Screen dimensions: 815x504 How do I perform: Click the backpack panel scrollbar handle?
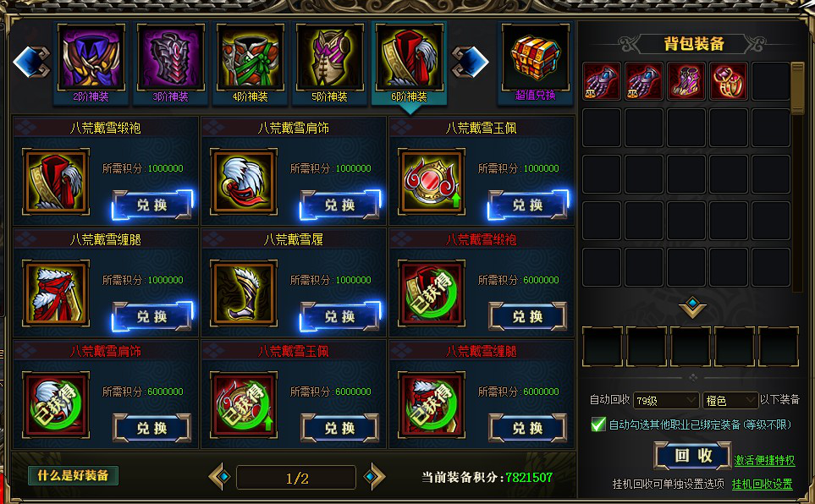click(x=797, y=87)
